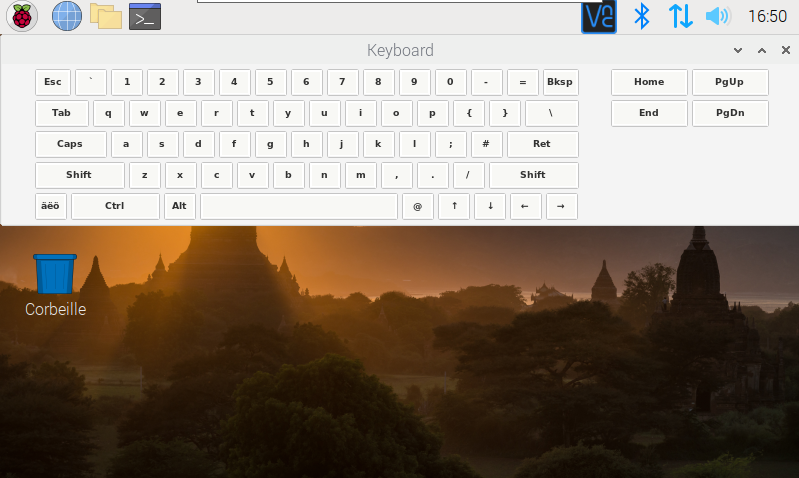Screen dimensions: 799x478
Task: Tap the l key
Action: tap(415, 144)
